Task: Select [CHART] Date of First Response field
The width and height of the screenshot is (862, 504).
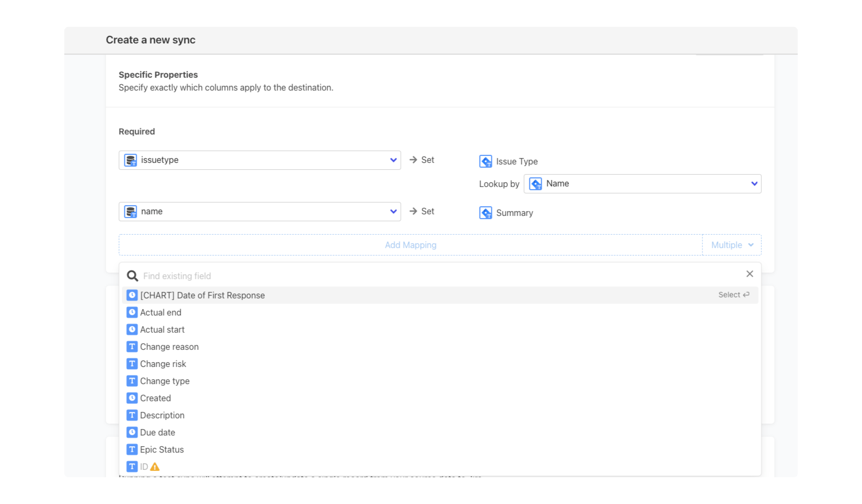Action: point(203,295)
